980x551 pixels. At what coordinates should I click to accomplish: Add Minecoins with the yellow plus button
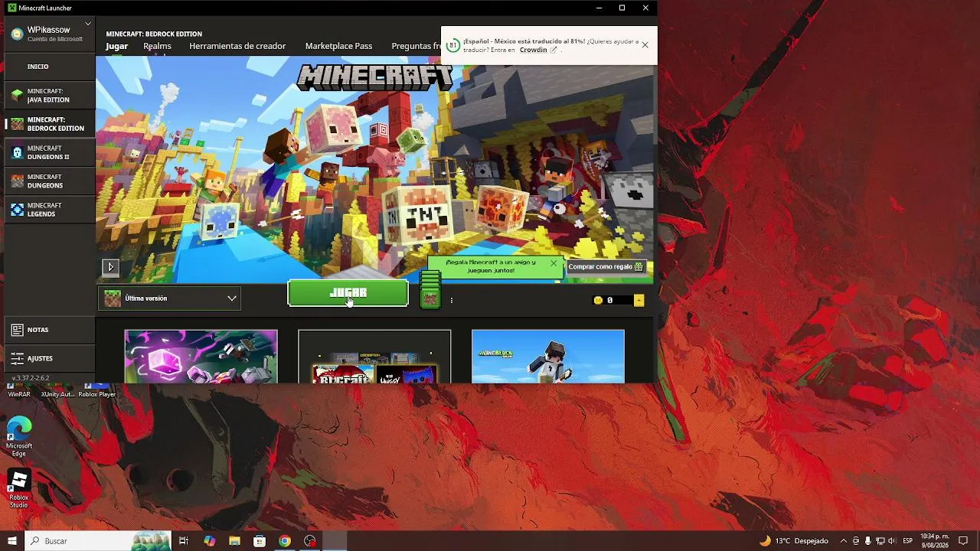(639, 301)
